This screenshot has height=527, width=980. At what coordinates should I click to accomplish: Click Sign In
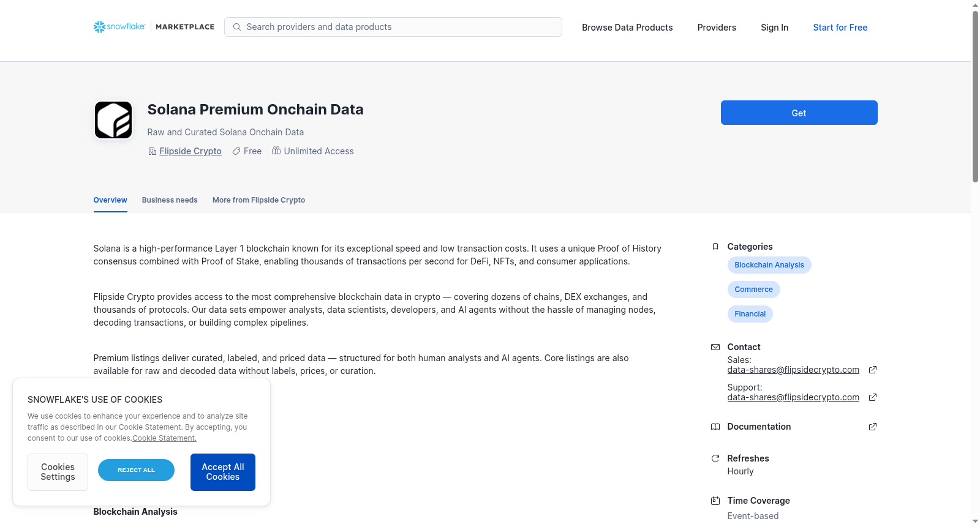click(x=774, y=28)
